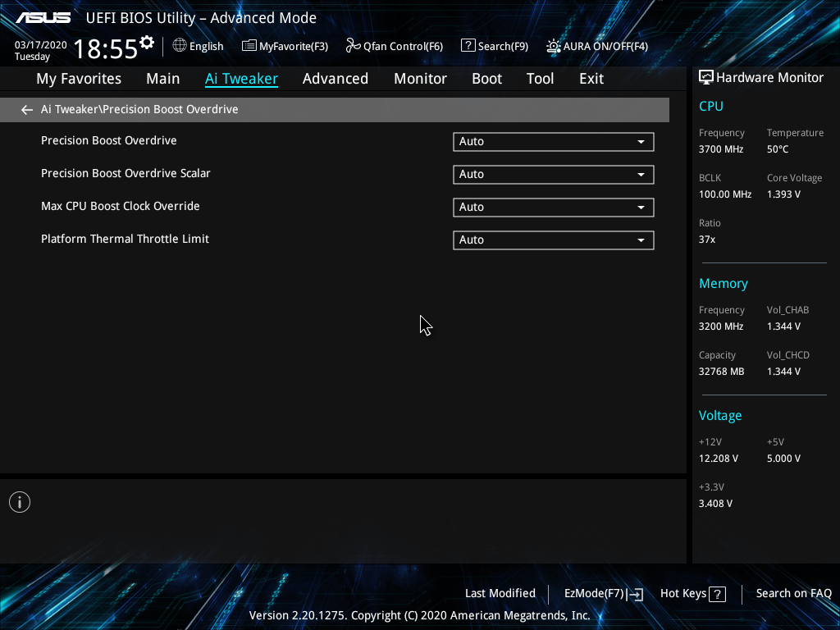840x630 pixels.
Task: Click the Ai Tweaker\Precision Boost Overdrive breadcrumb
Action: 139,109
